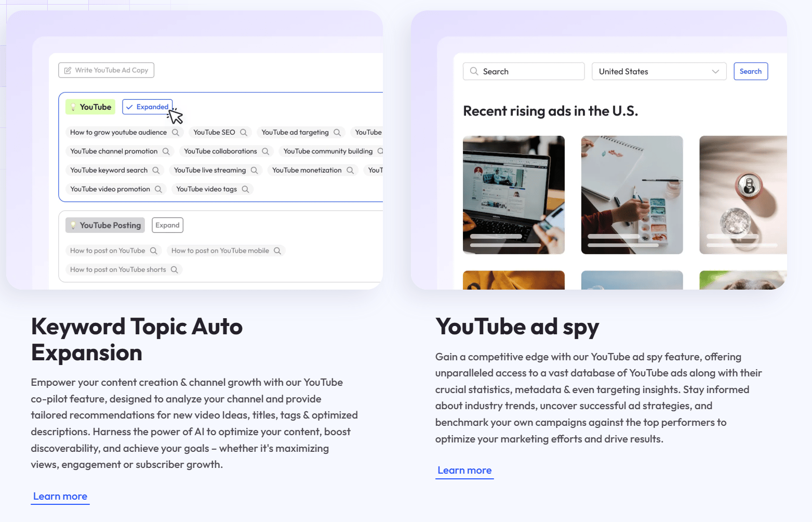The height and width of the screenshot is (522, 812).
Task: Click the blue Search button
Action: [751, 71]
